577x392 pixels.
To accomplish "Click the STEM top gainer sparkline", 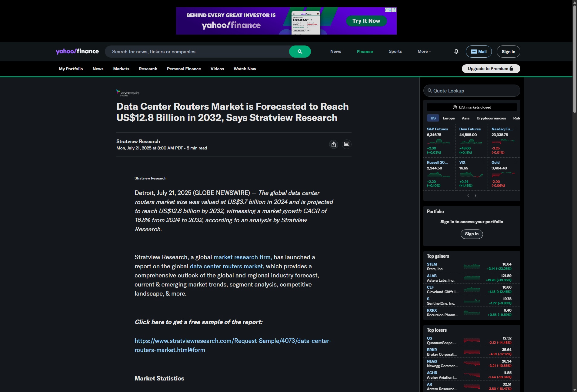I will coord(472,266).
